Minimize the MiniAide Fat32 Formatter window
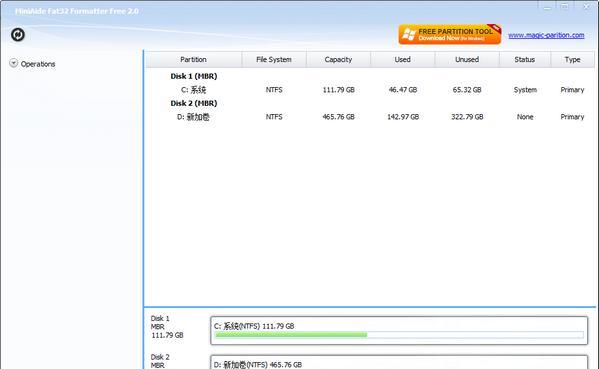The image size is (599, 369). coord(547,6)
